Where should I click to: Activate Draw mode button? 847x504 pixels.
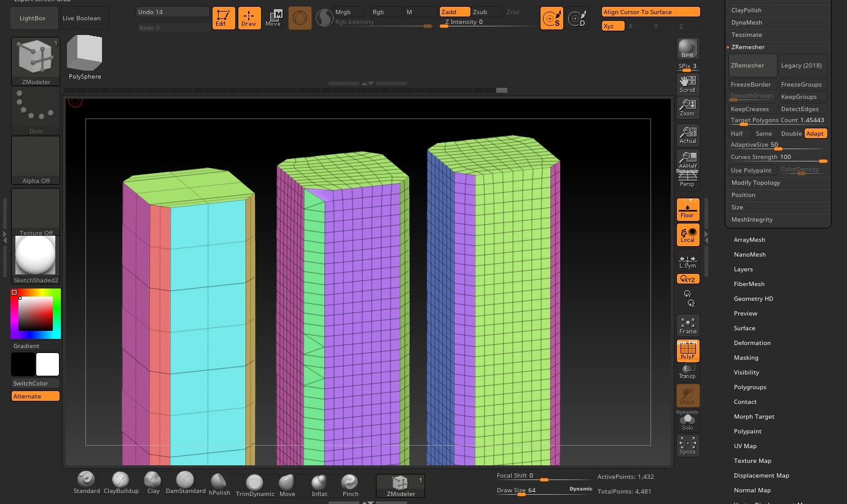pyautogui.click(x=249, y=18)
